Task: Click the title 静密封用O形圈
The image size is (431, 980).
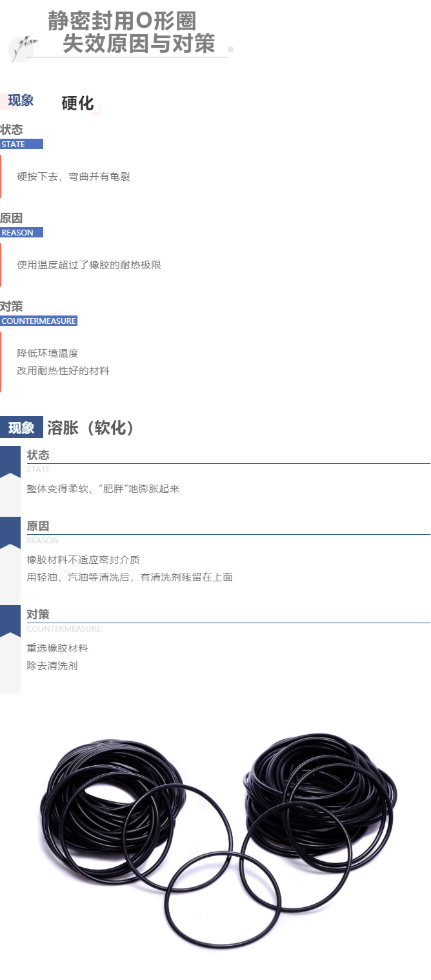Action: tap(121, 21)
